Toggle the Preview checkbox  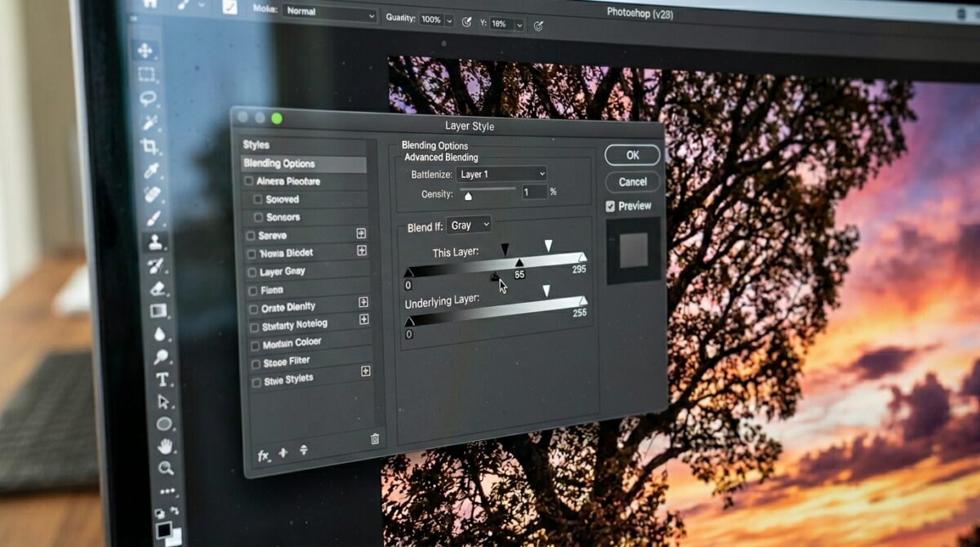(x=610, y=207)
